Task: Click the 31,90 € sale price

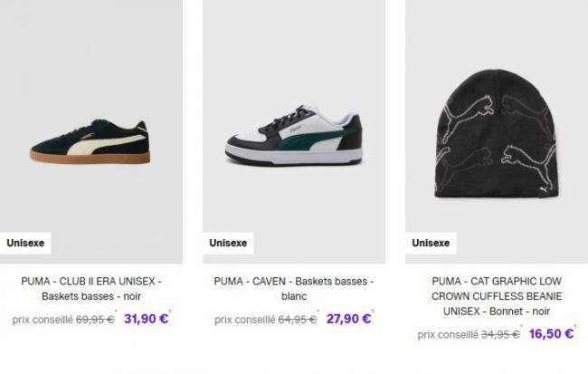Action: (x=146, y=319)
